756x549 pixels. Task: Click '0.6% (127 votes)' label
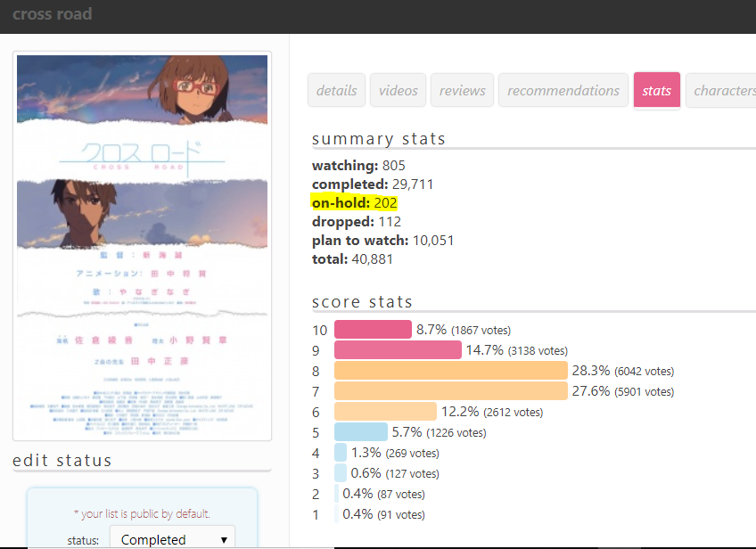coord(395,473)
